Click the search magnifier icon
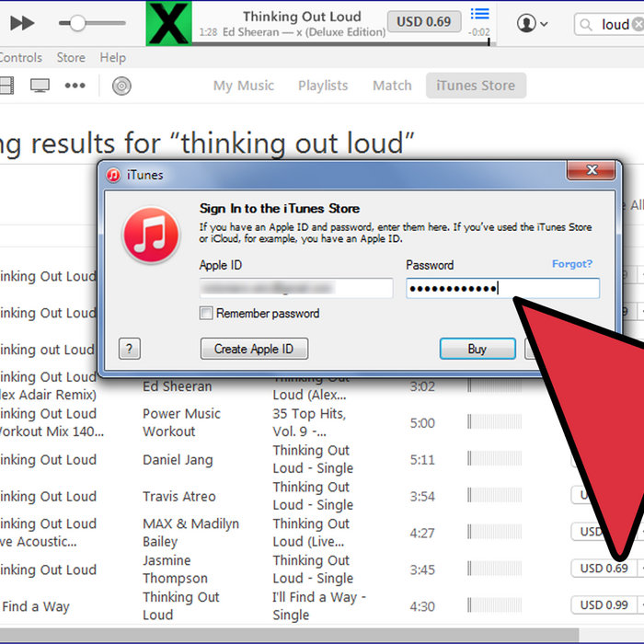The width and height of the screenshot is (644, 644). pos(586,25)
